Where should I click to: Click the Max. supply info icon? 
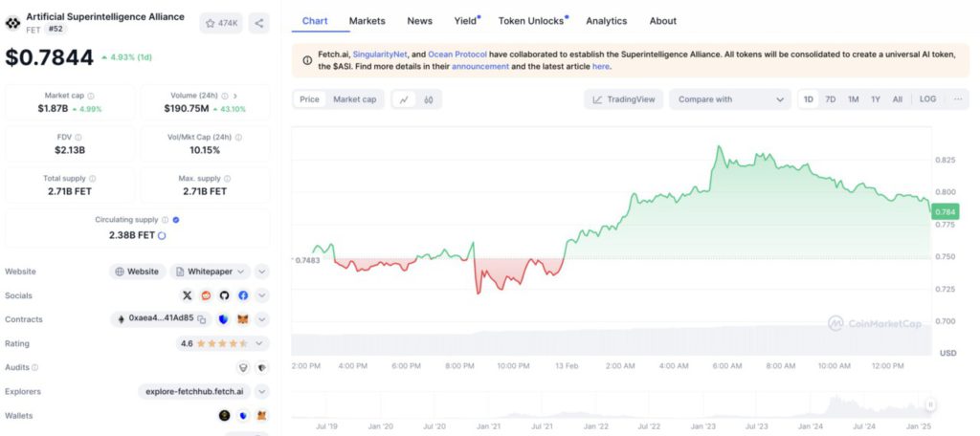[227, 179]
